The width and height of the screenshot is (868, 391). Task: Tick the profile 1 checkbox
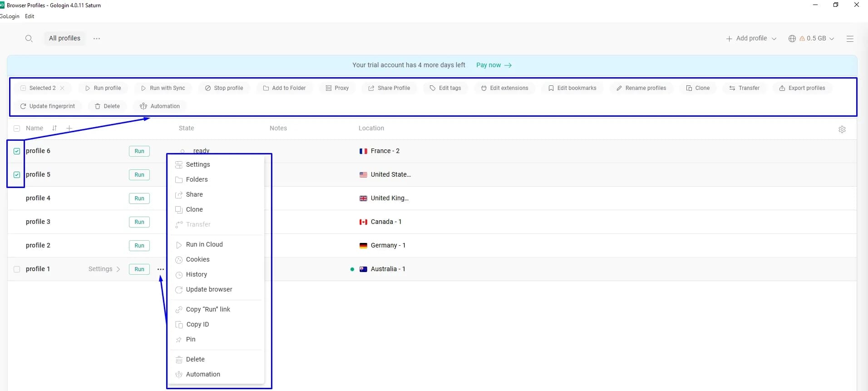[17, 269]
